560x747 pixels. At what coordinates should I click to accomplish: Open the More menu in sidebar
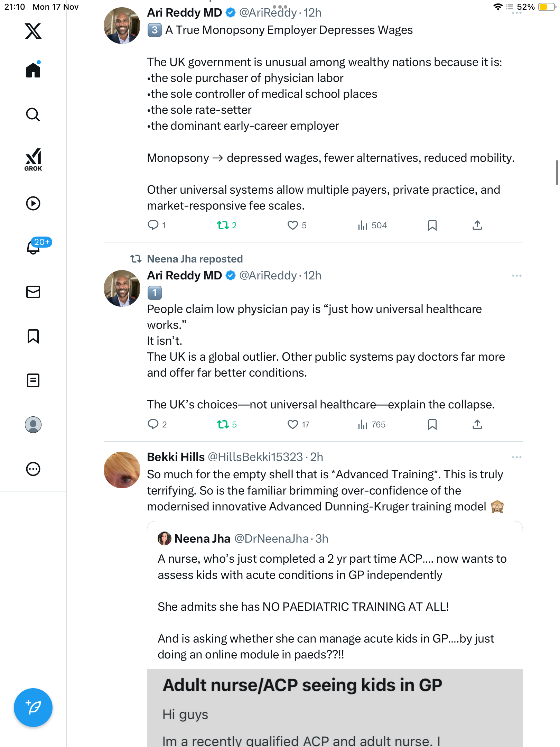click(x=33, y=469)
